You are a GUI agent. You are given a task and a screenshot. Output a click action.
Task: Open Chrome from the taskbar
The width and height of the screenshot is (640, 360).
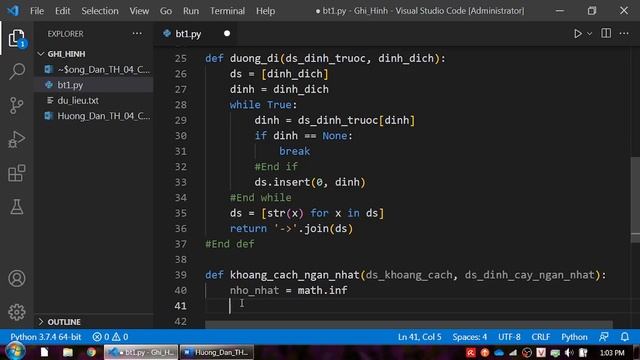click(91, 352)
